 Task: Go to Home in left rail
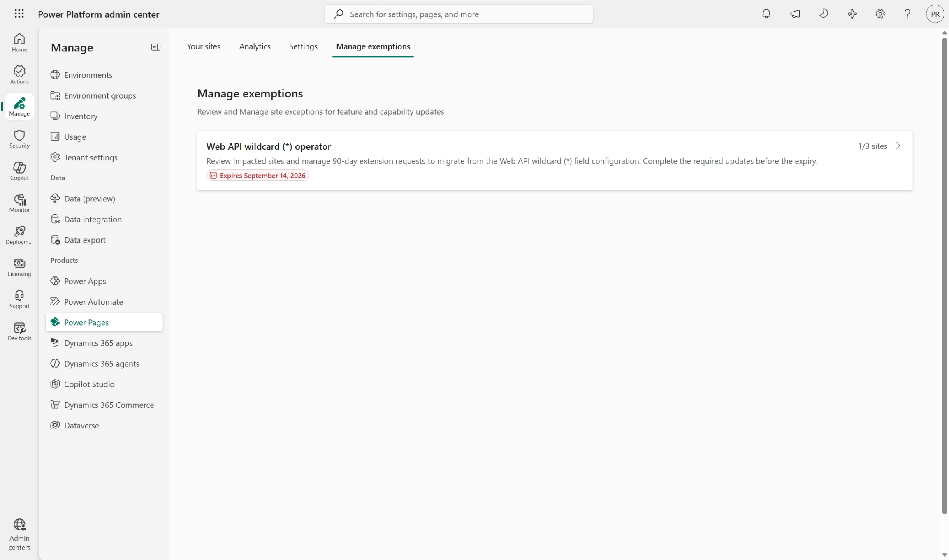[19, 43]
